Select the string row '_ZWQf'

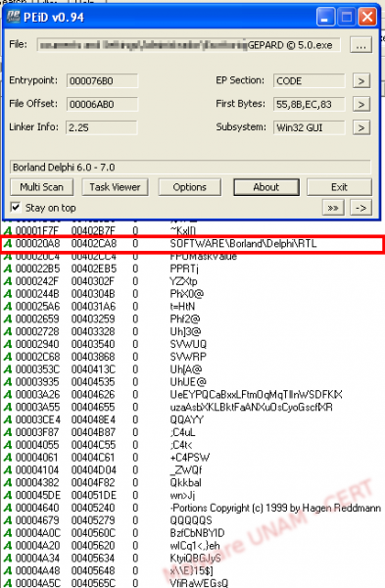pos(186,469)
